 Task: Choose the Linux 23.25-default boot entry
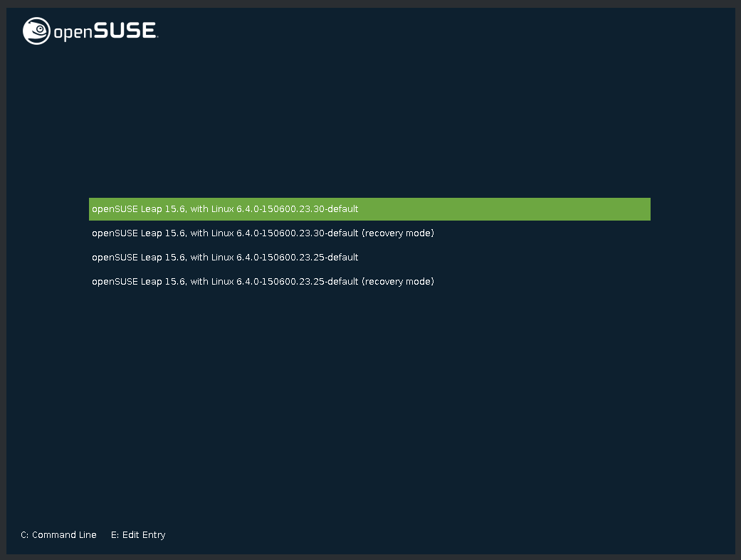225,258
